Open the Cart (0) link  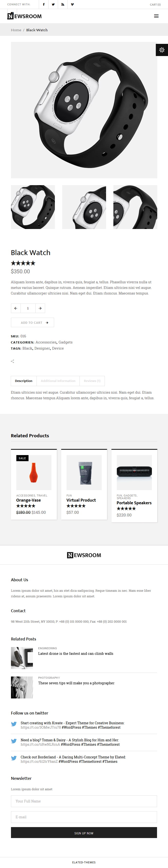155,5
